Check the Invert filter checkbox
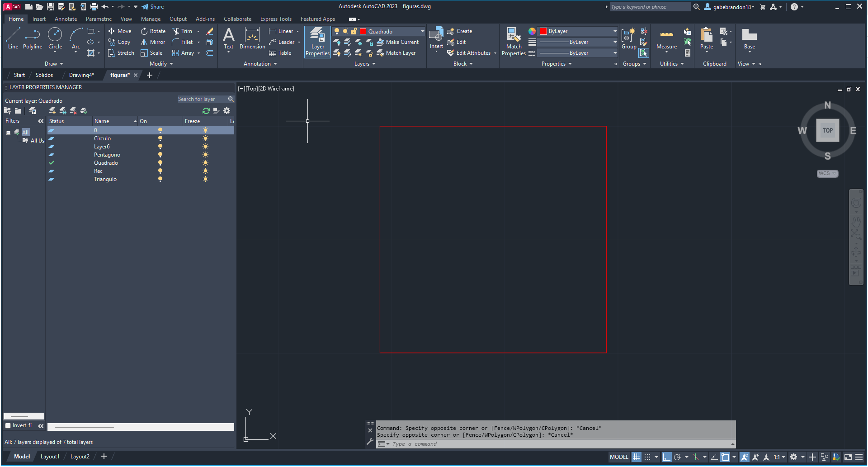 click(x=8, y=426)
